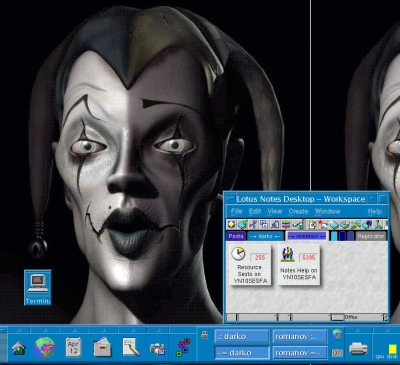Expand the subpanel arrow above the calendar
Image resolution: width=400 pixels, height=365 pixels.
[x=74, y=330]
